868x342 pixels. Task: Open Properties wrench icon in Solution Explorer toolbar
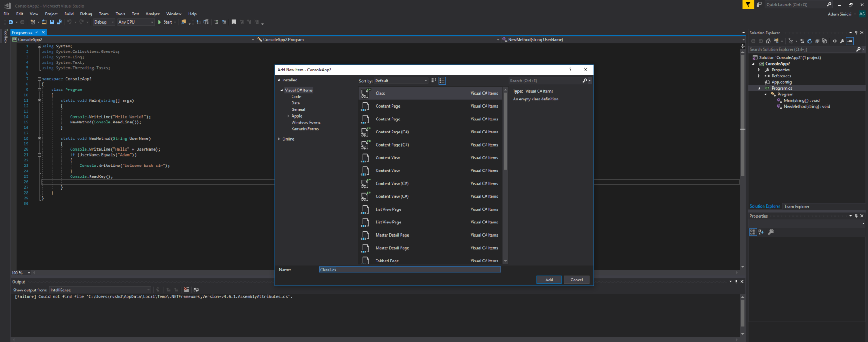pos(842,41)
